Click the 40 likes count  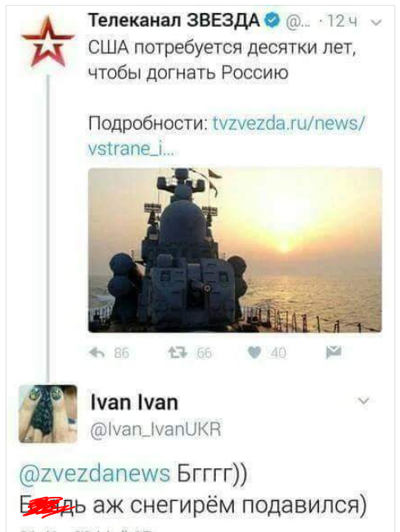pos(278,353)
